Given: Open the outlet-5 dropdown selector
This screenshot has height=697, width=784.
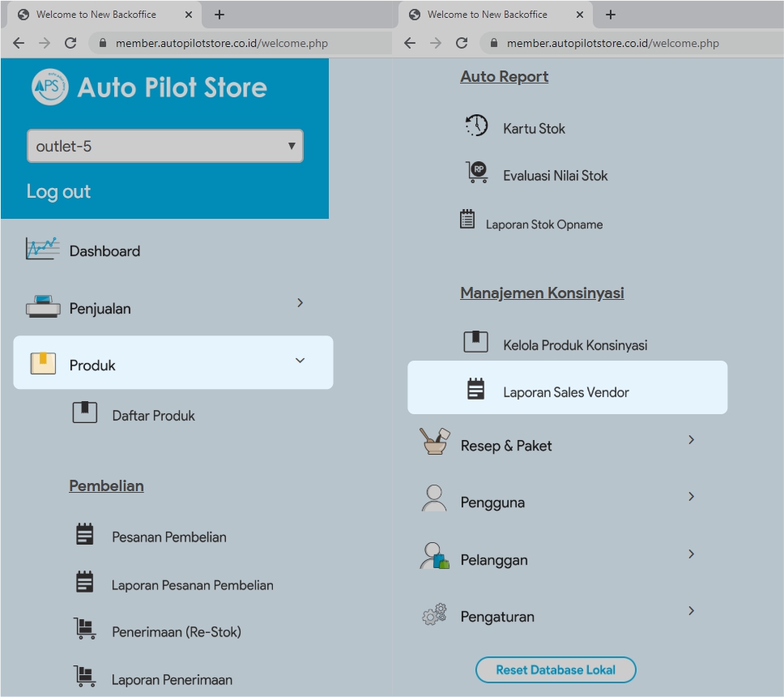Looking at the screenshot, I should click(165, 147).
